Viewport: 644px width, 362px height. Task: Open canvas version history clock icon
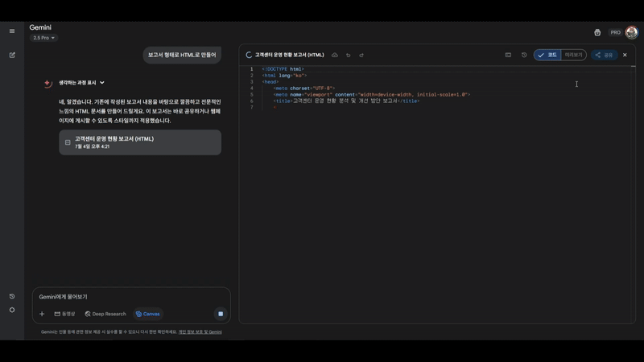click(x=524, y=56)
